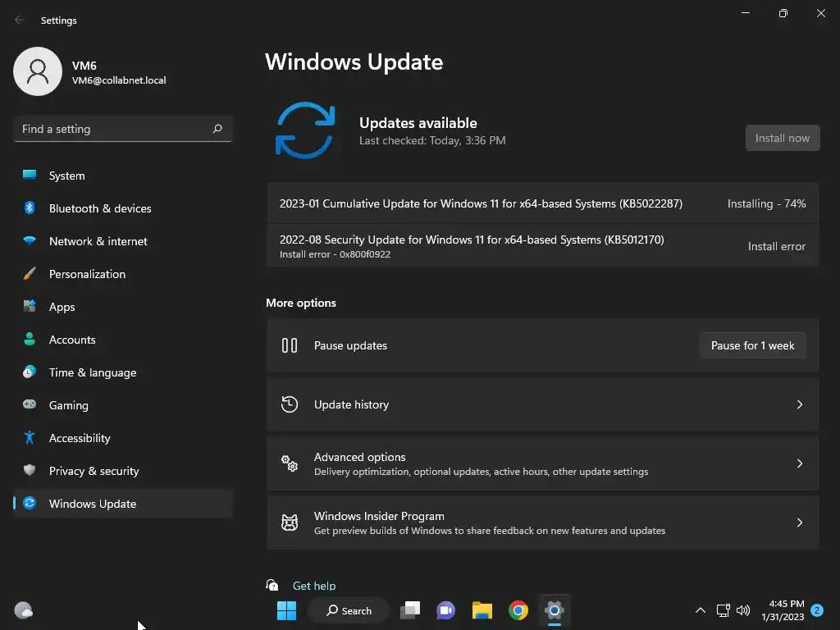
Task: Click the Time & language globe-clock icon
Action: click(x=30, y=372)
